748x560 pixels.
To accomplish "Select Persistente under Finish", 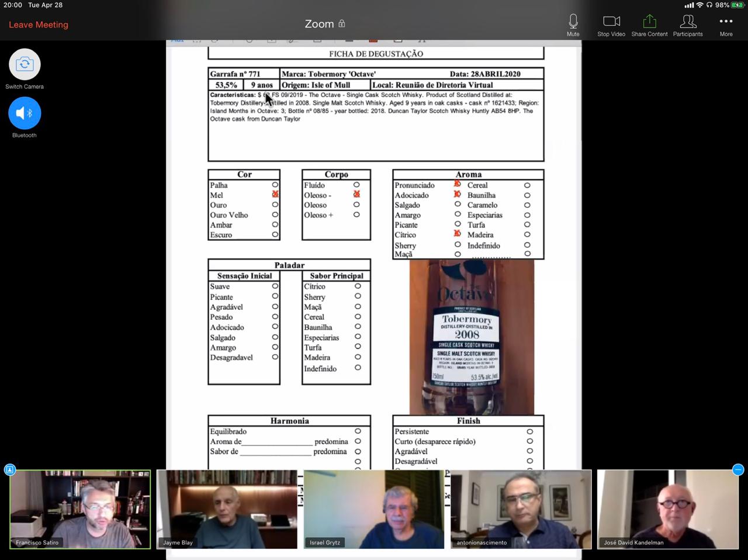I will tap(529, 431).
